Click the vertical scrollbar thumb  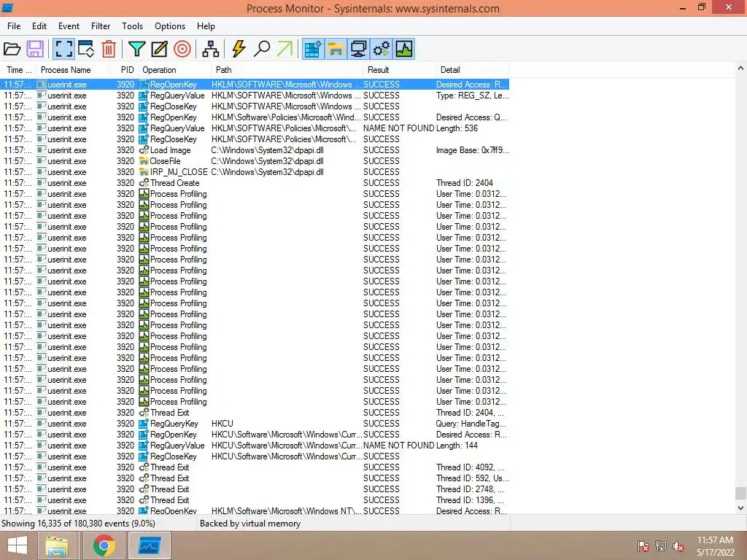point(740,494)
